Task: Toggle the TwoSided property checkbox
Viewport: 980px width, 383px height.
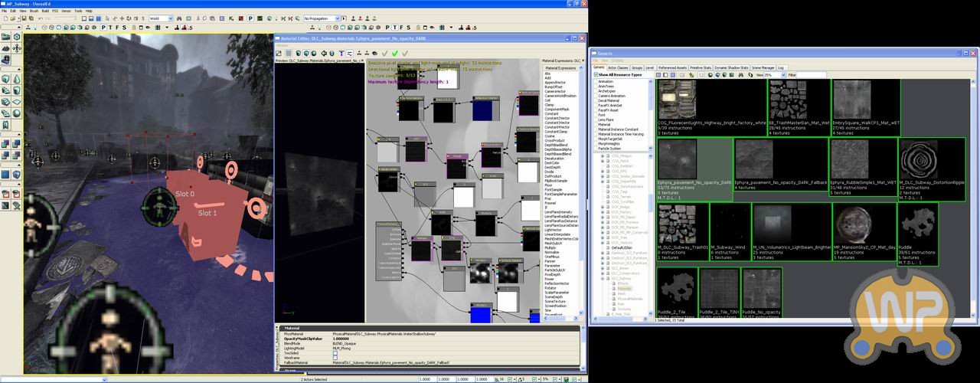Action: [x=335, y=352]
